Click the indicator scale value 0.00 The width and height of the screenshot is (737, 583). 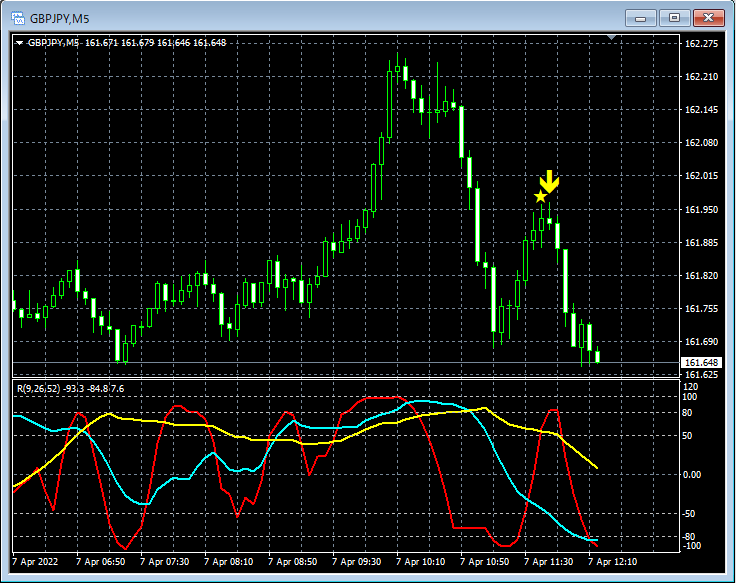(691, 475)
